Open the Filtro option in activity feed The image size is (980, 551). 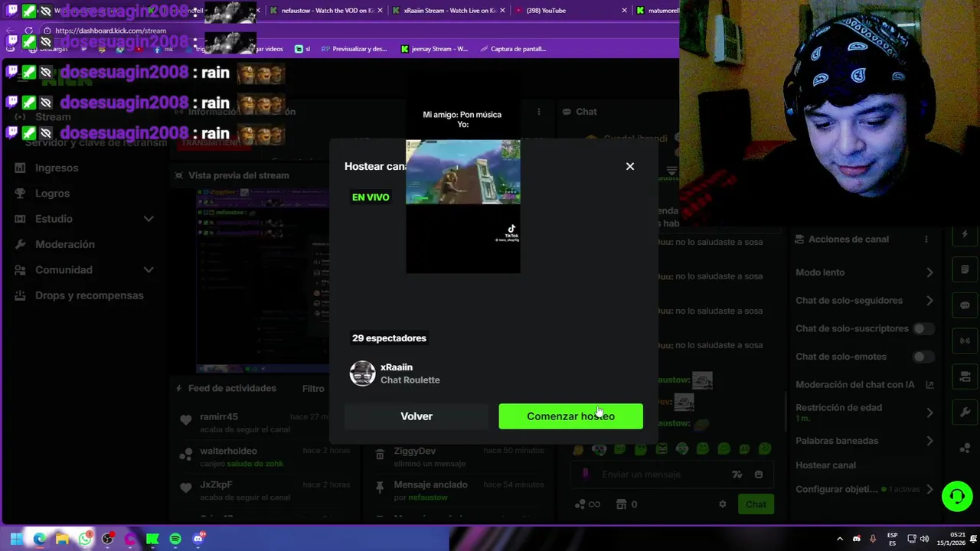[x=313, y=389]
